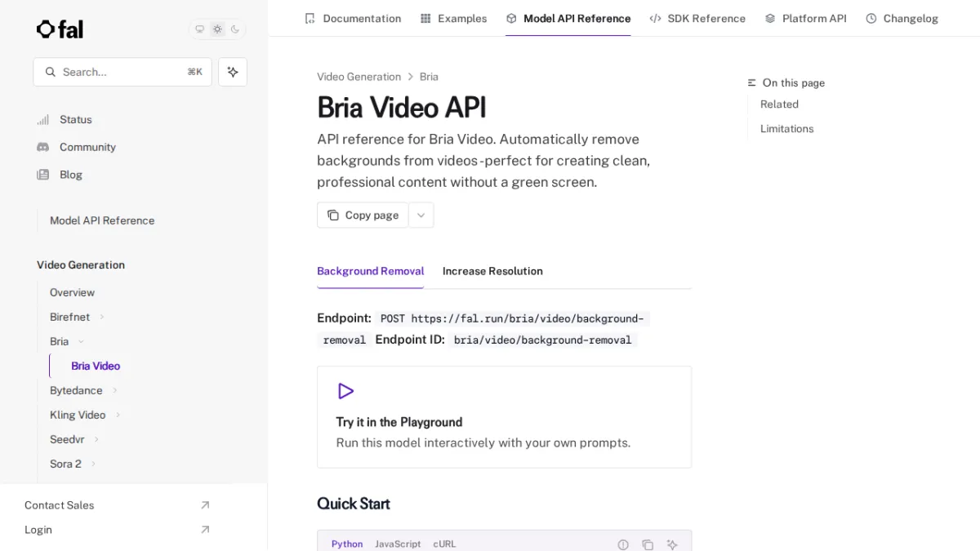Open the Community link
The image size is (980, 551).
pyautogui.click(x=87, y=147)
